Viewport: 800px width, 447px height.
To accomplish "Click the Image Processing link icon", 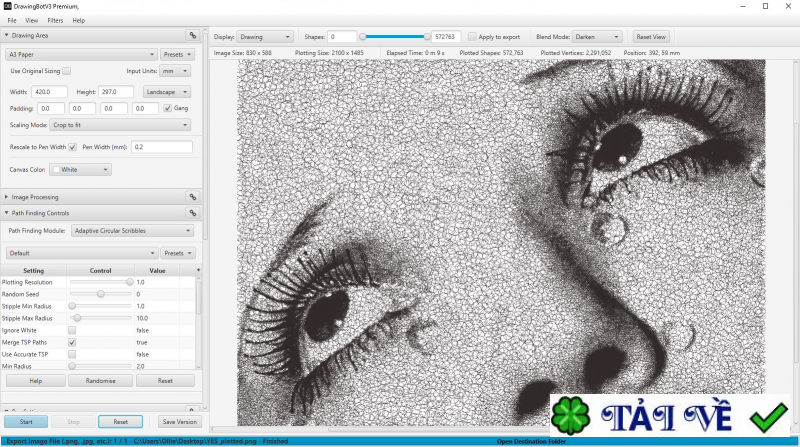I will point(192,197).
